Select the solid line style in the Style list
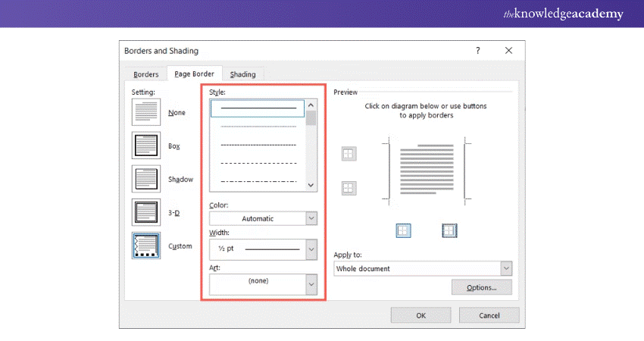This screenshot has height=341, width=644. pyautogui.click(x=258, y=108)
